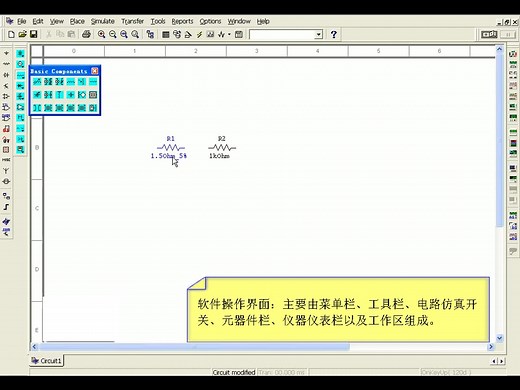Screen dimensions: 520x390
Task: Click inside the In Use List box
Action: [x=282, y=34]
